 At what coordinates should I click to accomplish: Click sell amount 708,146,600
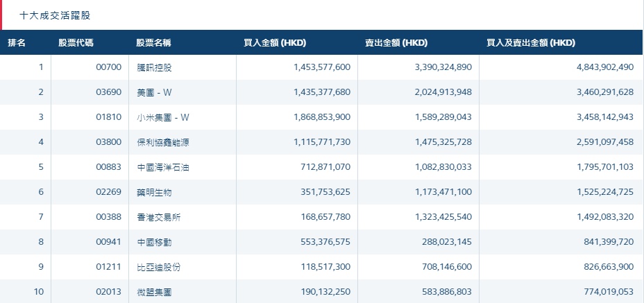click(x=447, y=267)
